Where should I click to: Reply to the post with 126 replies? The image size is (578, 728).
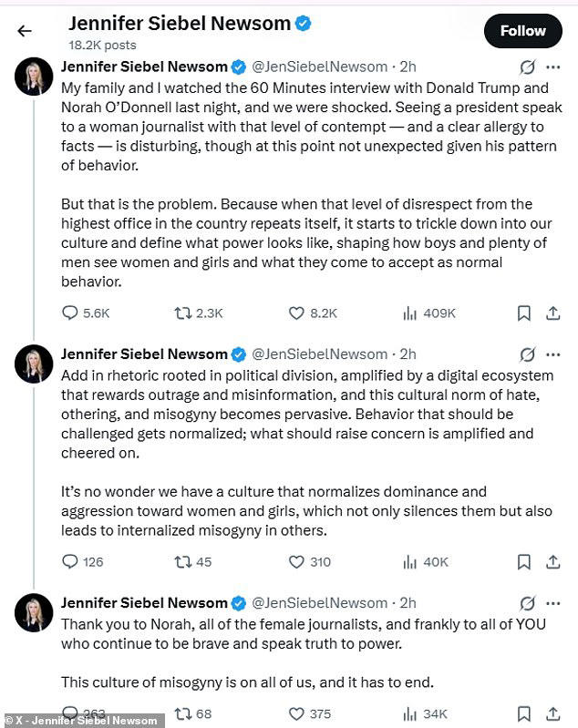tap(70, 561)
